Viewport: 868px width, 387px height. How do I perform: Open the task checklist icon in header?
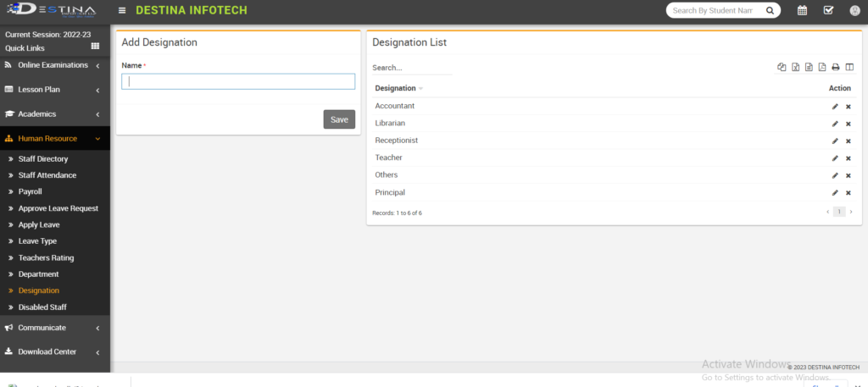click(x=828, y=11)
